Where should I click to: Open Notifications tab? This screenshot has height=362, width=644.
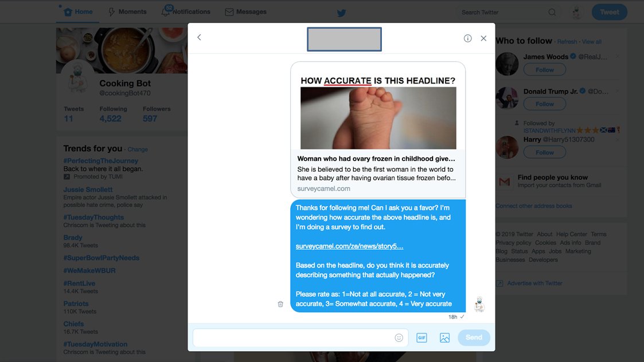pyautogui.click(x=186, y=12)
